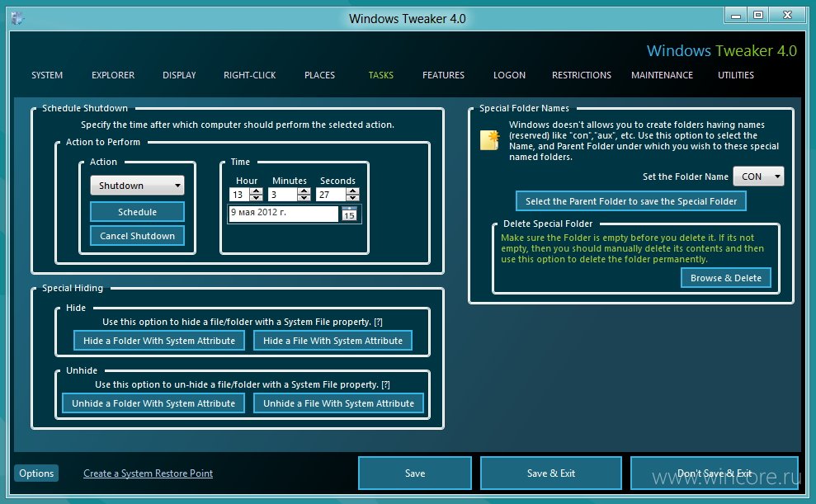Viewport: 816px width, 504px height.
Task: Click the Save button
Action: pyautogui.click(x=415, y=473)
